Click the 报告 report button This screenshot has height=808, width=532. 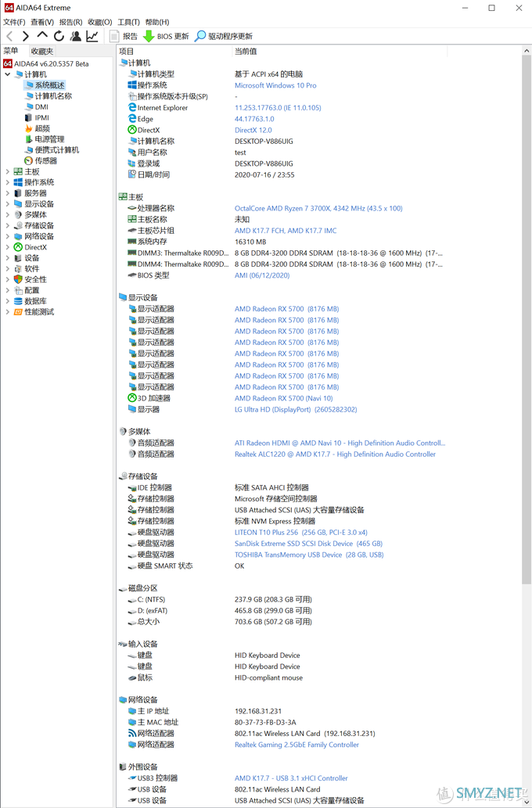pos(124,36)
